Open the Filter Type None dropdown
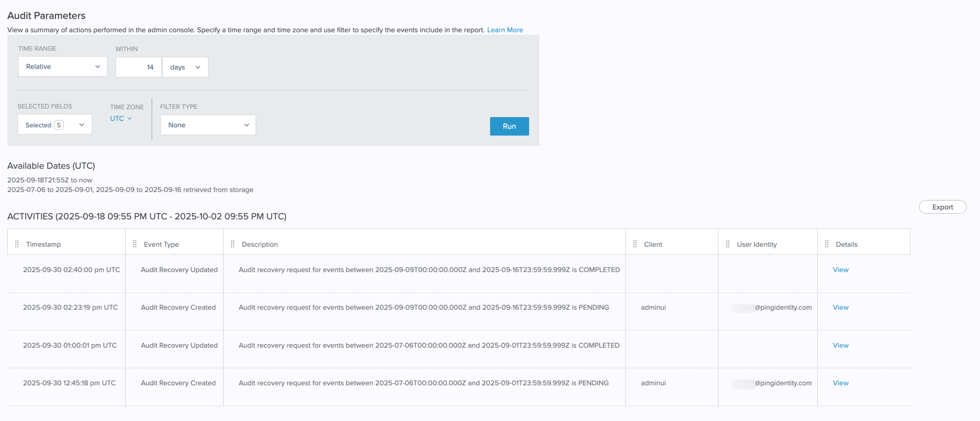Screen dimensions: 980x421 click(x=208, y=125)
